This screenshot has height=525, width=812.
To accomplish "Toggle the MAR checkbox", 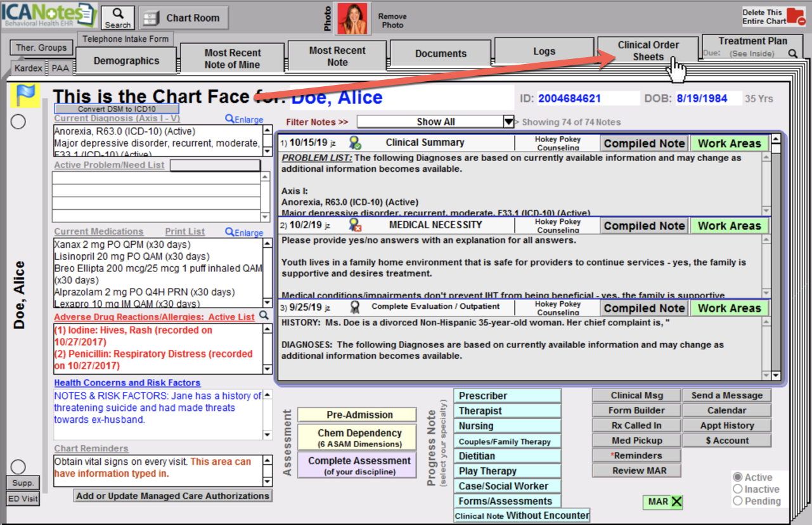I will (677, 502).
